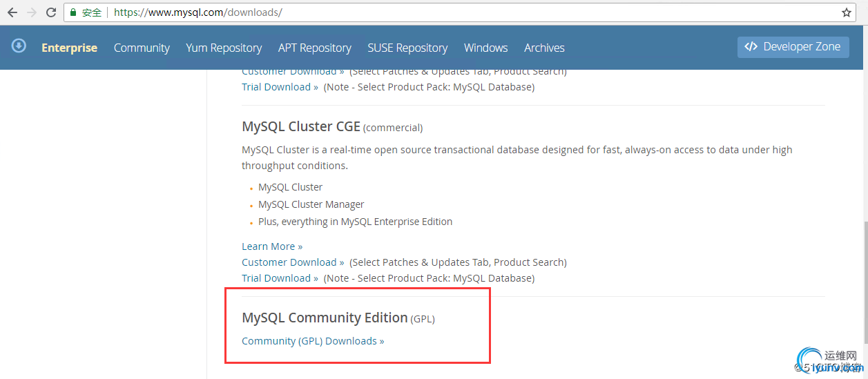Image resolution: width=868 pixels, height=379 pixels.
Task: Open the Enterprise tab
Action: coord(69,48)
